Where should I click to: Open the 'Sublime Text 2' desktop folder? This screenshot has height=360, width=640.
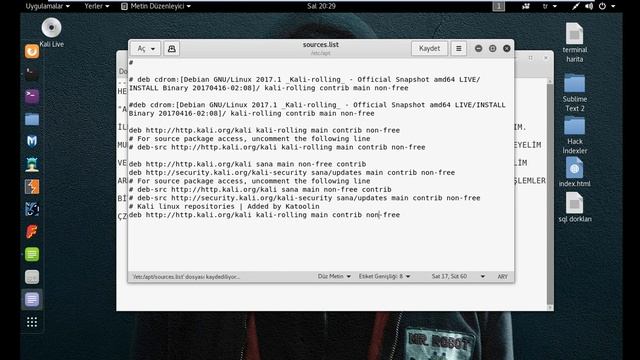click(x=575, y=93)
